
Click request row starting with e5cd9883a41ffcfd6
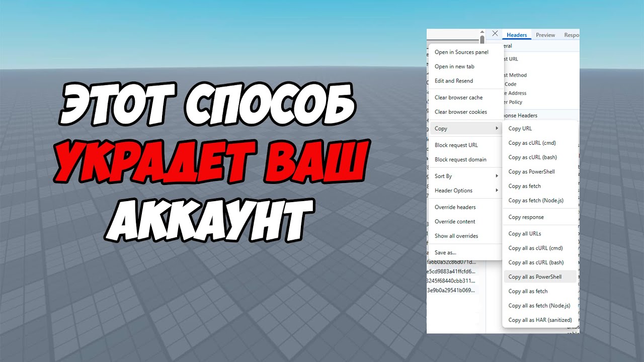pyautogui.click(x=451, y=271)
